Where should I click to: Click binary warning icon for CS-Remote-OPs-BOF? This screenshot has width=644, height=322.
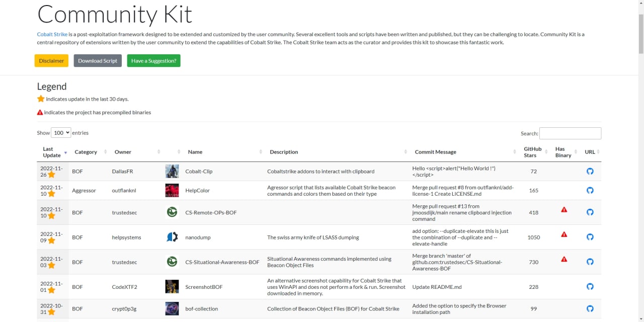click(564, 210)
